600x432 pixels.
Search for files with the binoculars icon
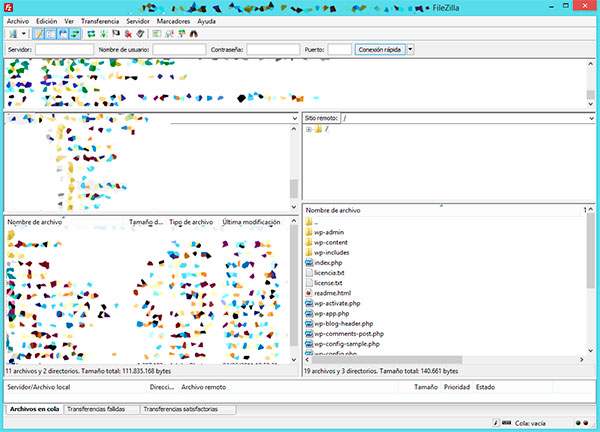click(194, 34)
